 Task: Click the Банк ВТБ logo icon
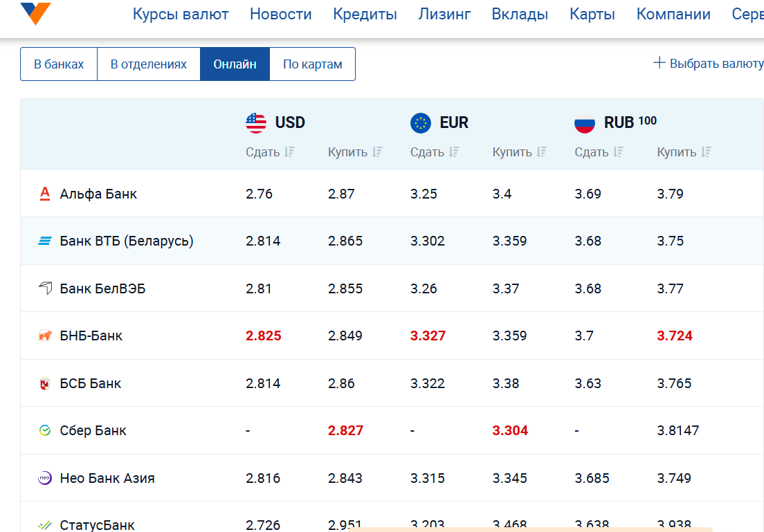point(45,241)
